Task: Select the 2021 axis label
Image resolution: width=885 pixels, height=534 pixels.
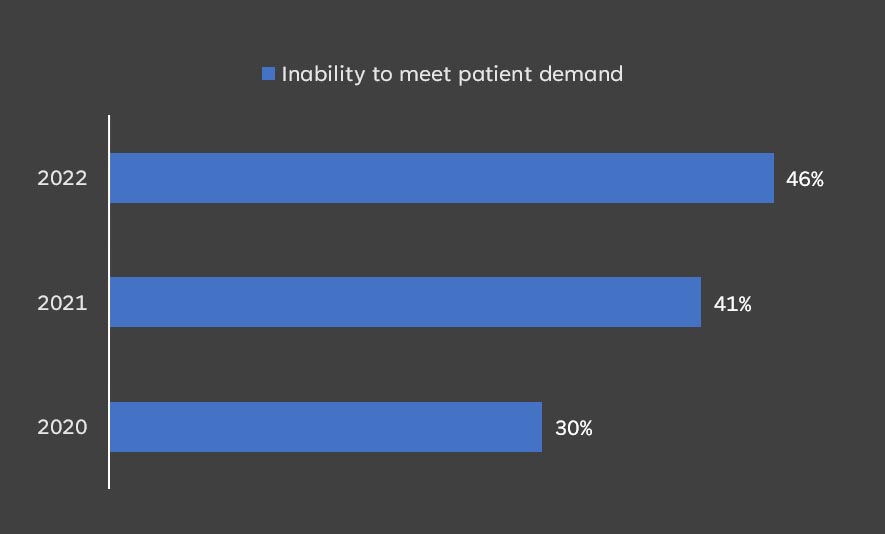Action: [x=62, y=303]
